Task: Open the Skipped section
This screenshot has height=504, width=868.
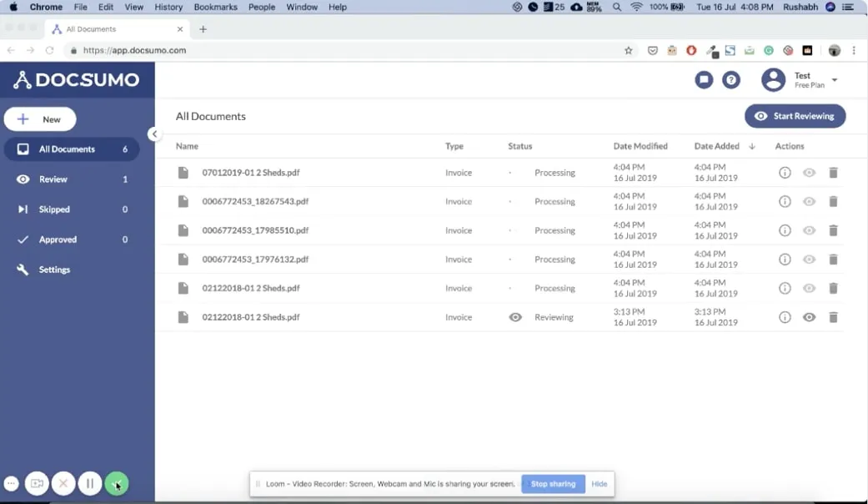Action: (72, 209)
